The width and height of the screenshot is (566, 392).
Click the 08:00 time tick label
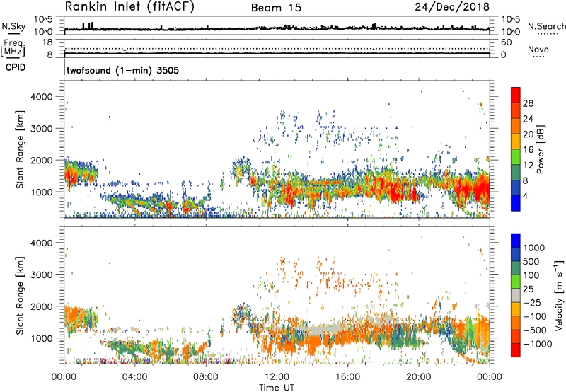pos(206,377)
